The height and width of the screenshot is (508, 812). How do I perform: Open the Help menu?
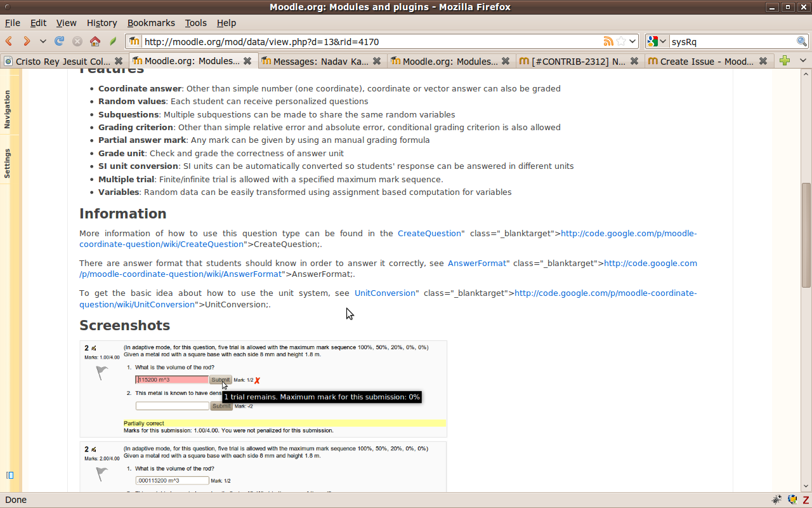point(226,23)
